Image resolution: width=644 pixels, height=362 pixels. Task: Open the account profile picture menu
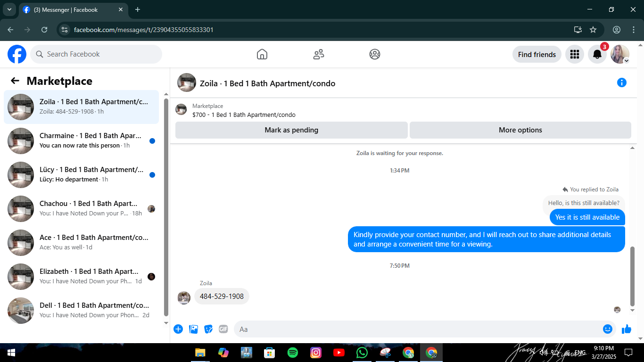coord(620,54)
